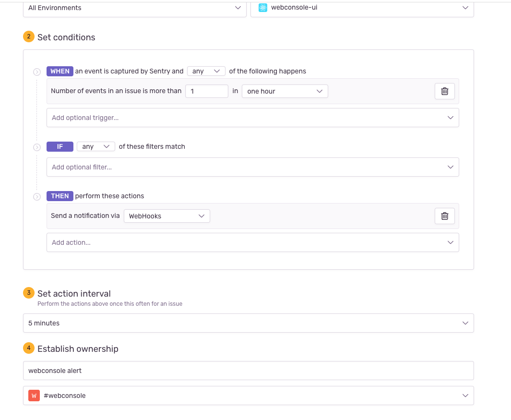Screen dimensions: 511x420
Task: Remove the WebHooks notification action
Action: pos(444,216)
